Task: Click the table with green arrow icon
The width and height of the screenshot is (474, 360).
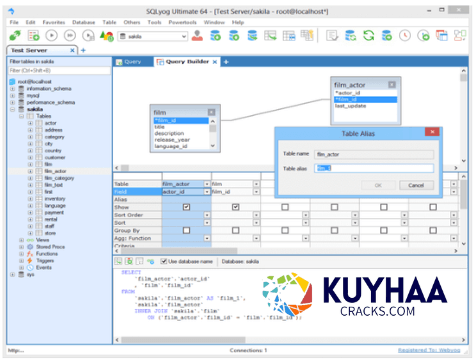Action: (270, 35)
